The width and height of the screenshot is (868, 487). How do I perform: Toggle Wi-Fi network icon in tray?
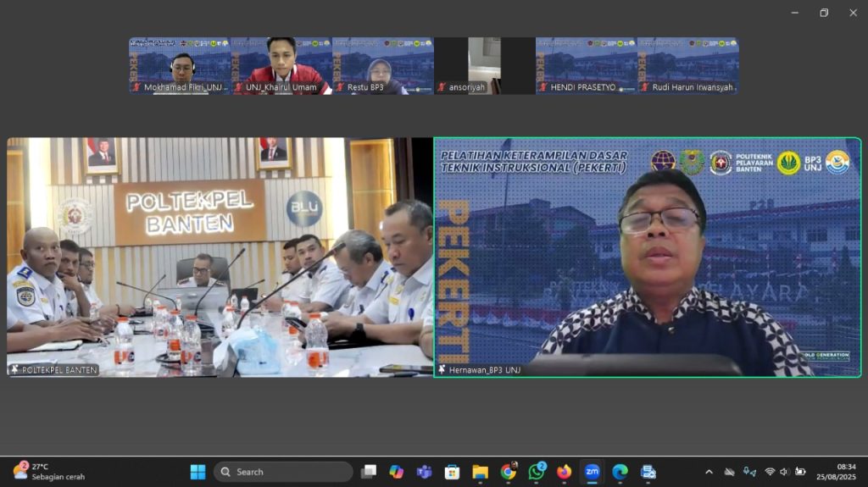[770, 472]
